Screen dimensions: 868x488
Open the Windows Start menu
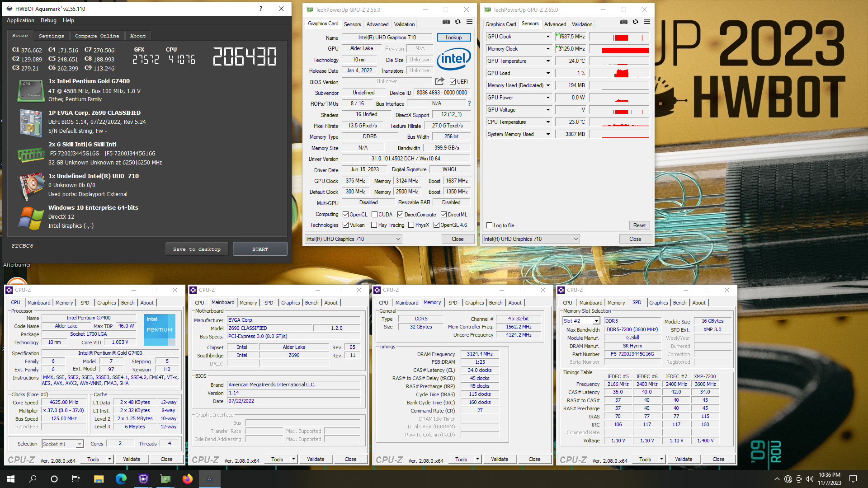[x=11, y=479]
